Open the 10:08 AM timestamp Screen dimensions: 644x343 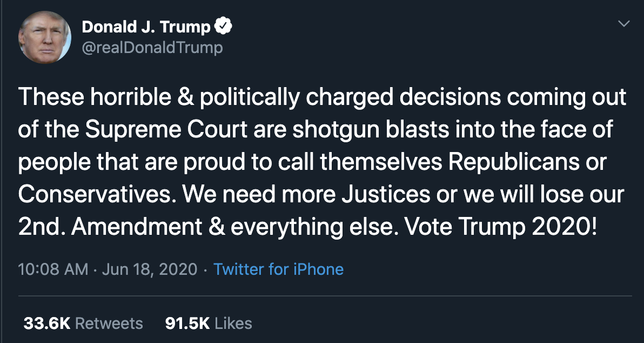[x=53, y=269]
